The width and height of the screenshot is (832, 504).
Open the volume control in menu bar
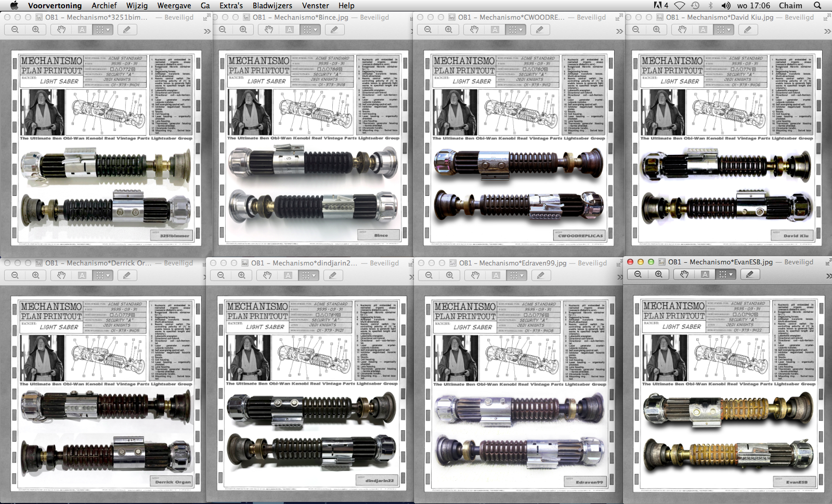[726, 6]
